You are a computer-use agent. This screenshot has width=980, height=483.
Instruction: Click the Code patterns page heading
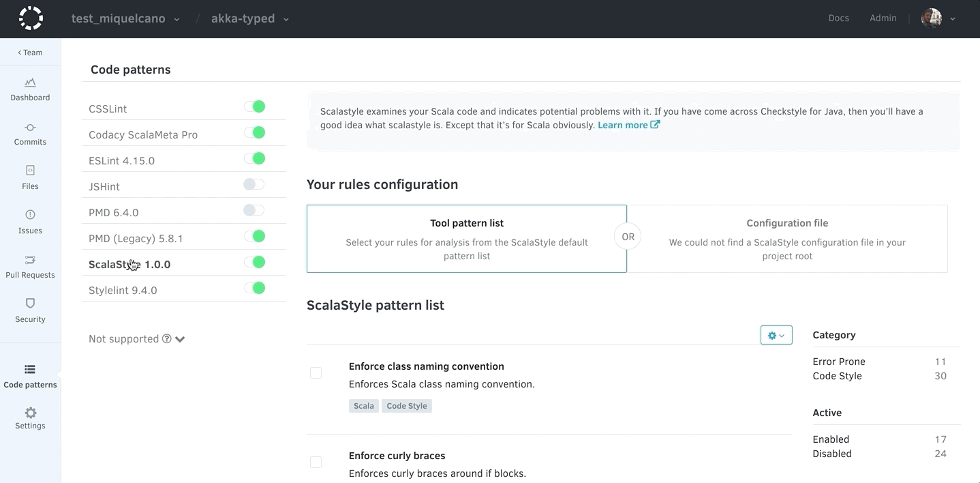tap(131, 70)
